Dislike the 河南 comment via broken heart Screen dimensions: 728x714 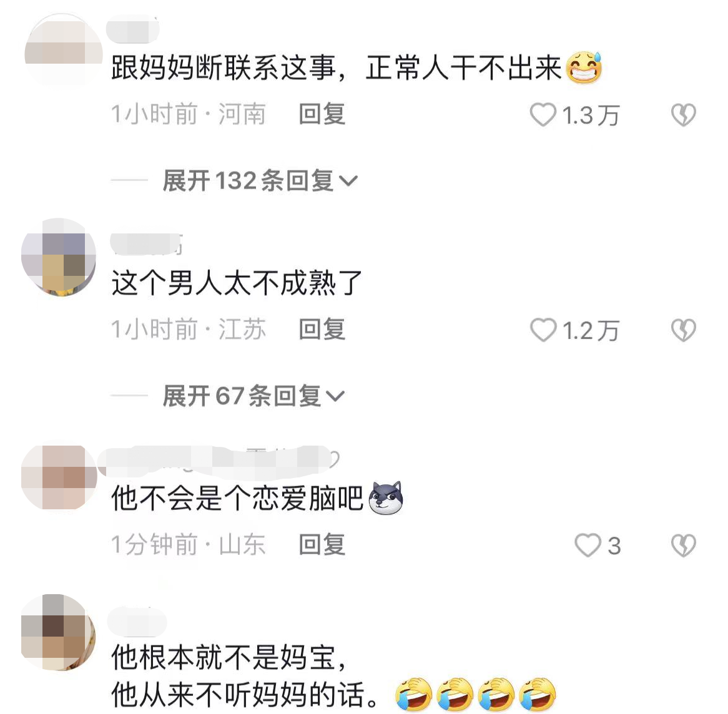coord(684,115)
